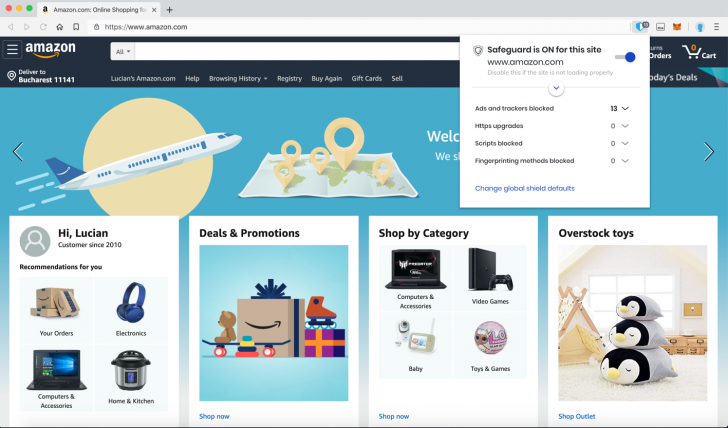
Task: Go back with the browser back arrow
Action: pos(10,27)
